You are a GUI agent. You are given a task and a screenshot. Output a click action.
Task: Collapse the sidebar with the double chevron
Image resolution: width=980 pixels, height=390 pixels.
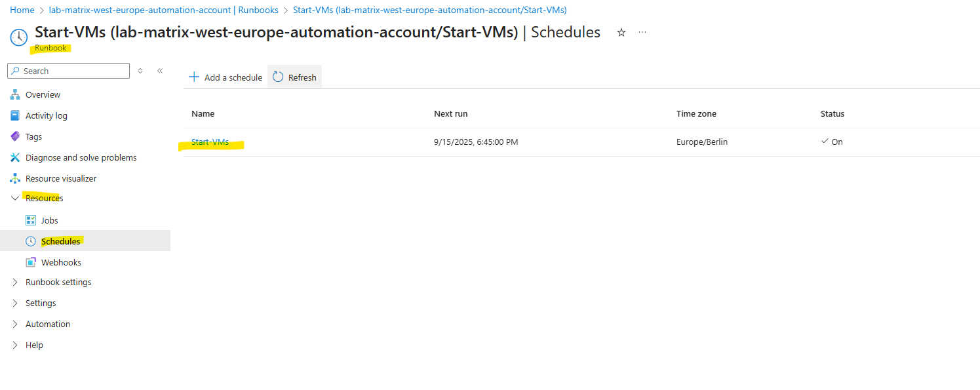pyautogui.click(x=160, y=71)
